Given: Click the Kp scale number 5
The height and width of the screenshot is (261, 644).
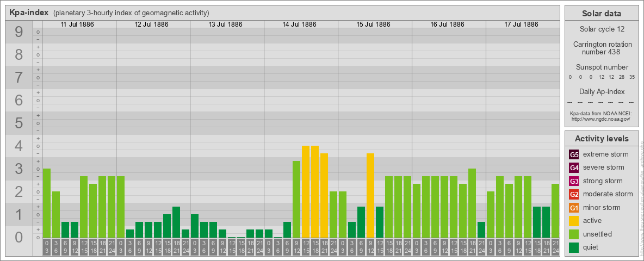Looking at the screenshot, I should pos(18,123).
